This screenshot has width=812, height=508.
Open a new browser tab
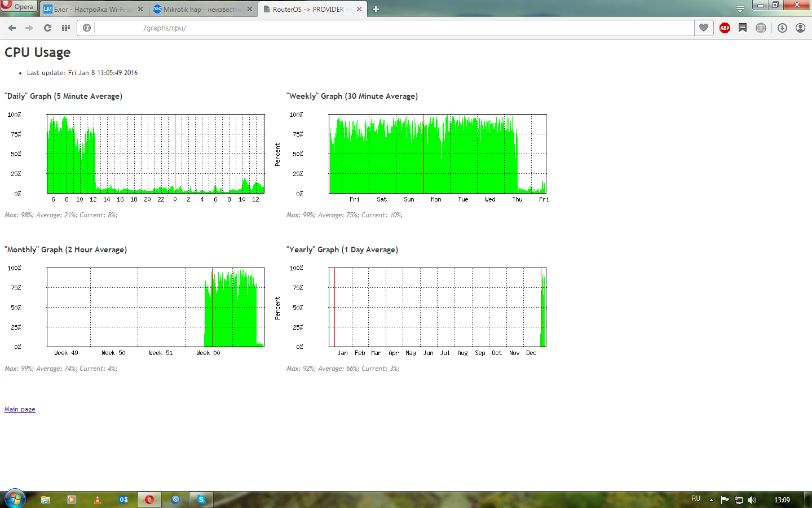(x=376, y=9)
